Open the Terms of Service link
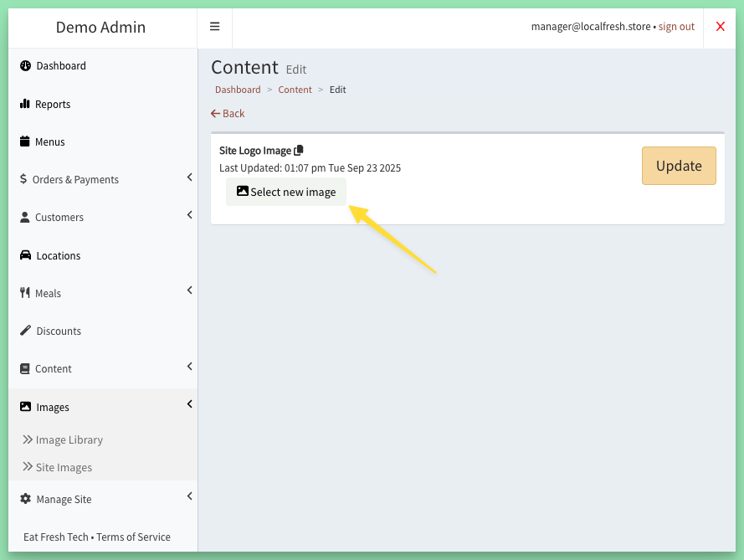The height and width of the screenshot is (560, 744). (x=133, y=537)
